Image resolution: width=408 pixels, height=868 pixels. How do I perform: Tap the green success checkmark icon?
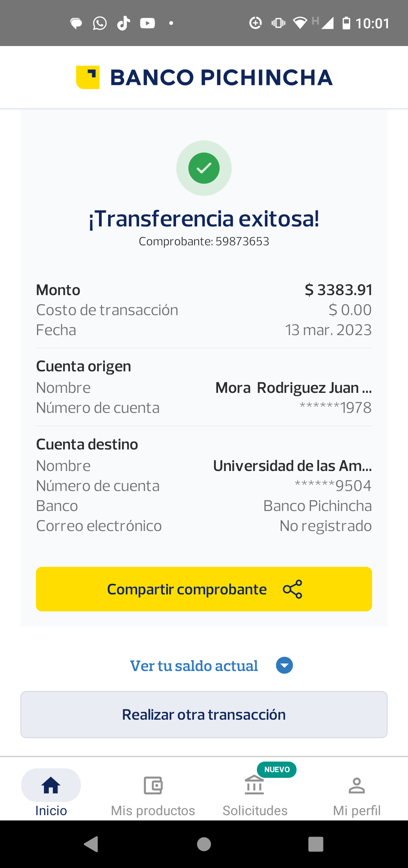204,168
